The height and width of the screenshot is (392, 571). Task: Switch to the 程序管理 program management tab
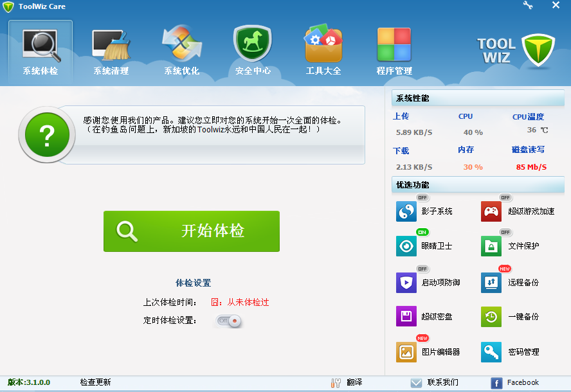point(394,51)
